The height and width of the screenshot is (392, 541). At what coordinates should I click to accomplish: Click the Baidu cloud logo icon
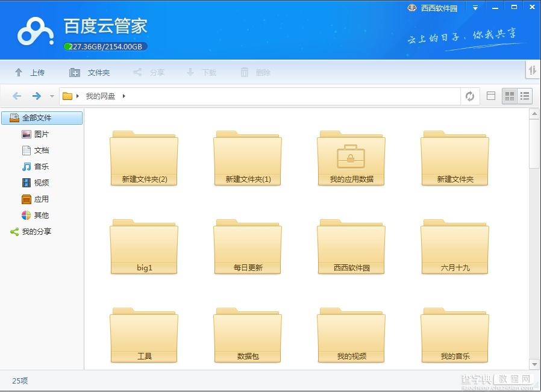(36, 31)
